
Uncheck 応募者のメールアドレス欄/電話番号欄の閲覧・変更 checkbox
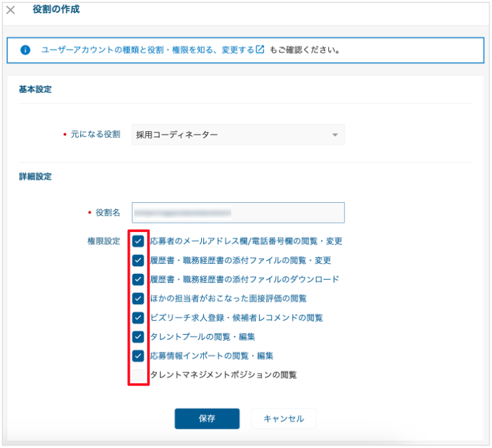point(138,241)
